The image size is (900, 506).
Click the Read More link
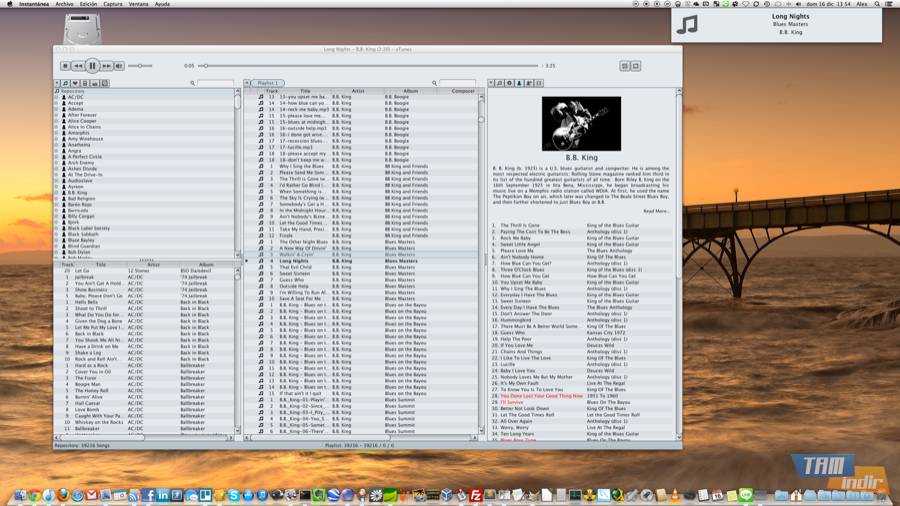(x=656, y=211)
